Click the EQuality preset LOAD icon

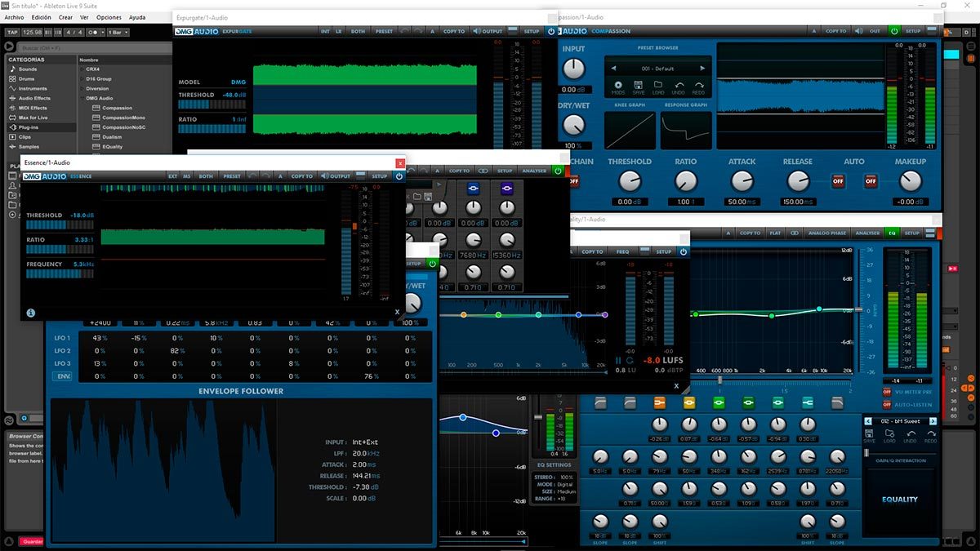889,435
